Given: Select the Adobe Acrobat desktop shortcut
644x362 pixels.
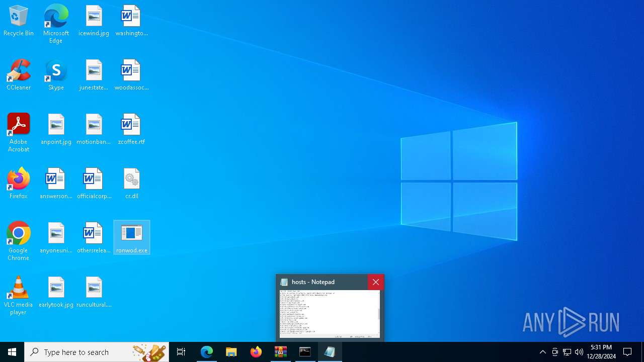Looking at the screenshot, I should pos(19,133).
